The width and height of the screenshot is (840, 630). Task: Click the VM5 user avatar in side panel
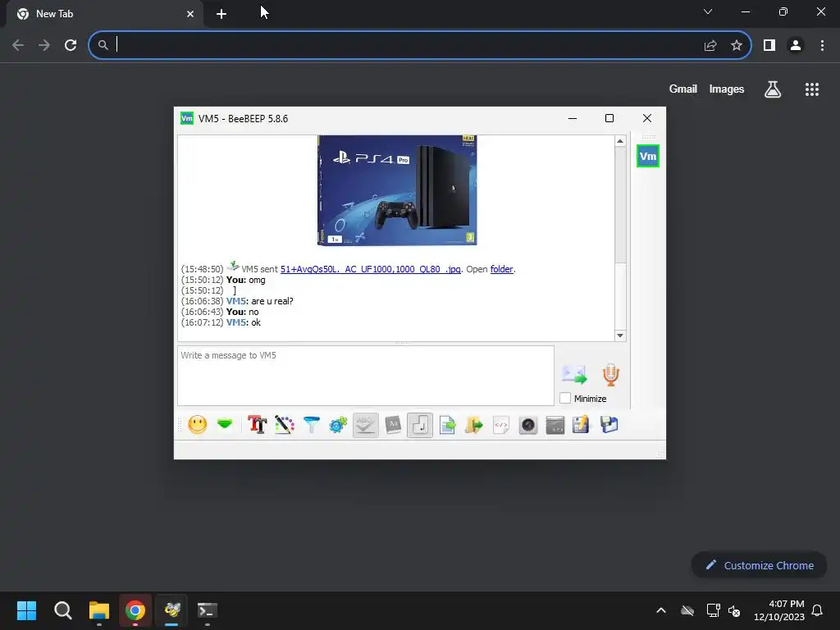pos(648,156)
